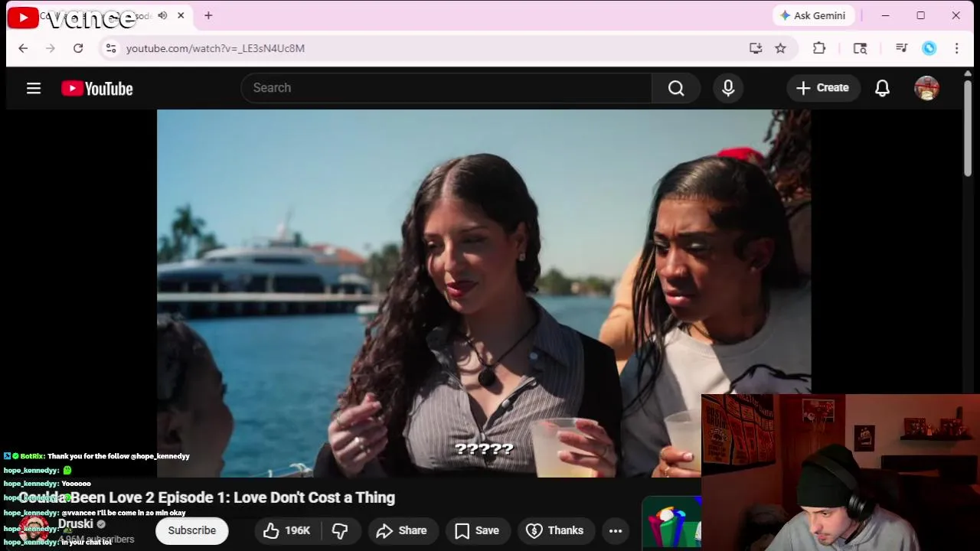Install or cast via the address bar screen icon
Image resolution: width=980 pixels, height=551 pixels.
[756, 48]
